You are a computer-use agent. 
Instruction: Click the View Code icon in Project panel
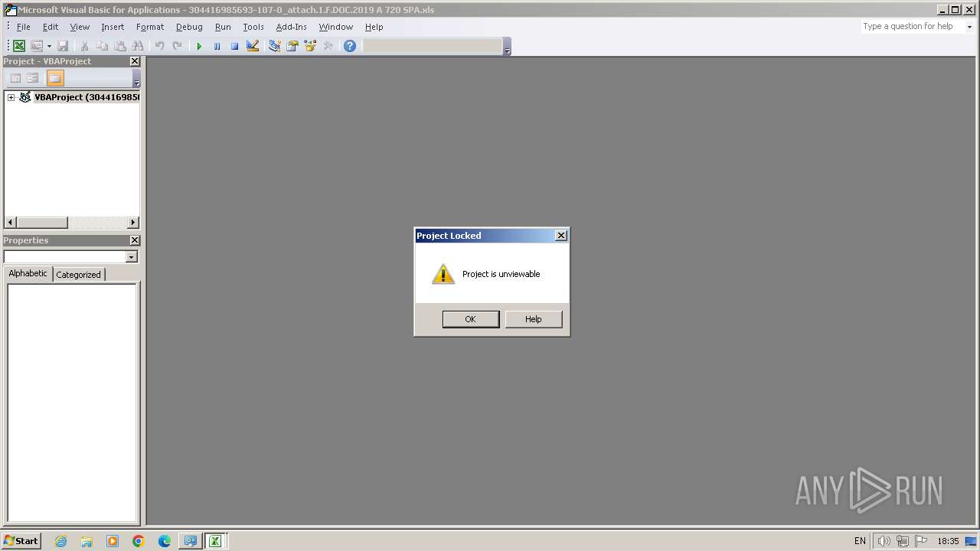[x=15, y=78]
